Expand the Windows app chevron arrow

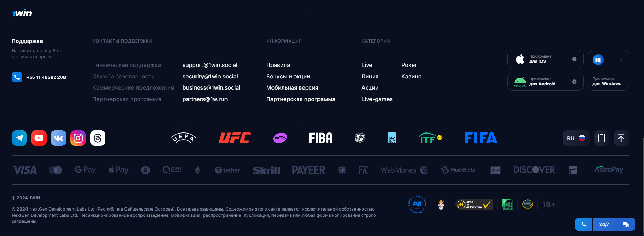tap(621, 60)
